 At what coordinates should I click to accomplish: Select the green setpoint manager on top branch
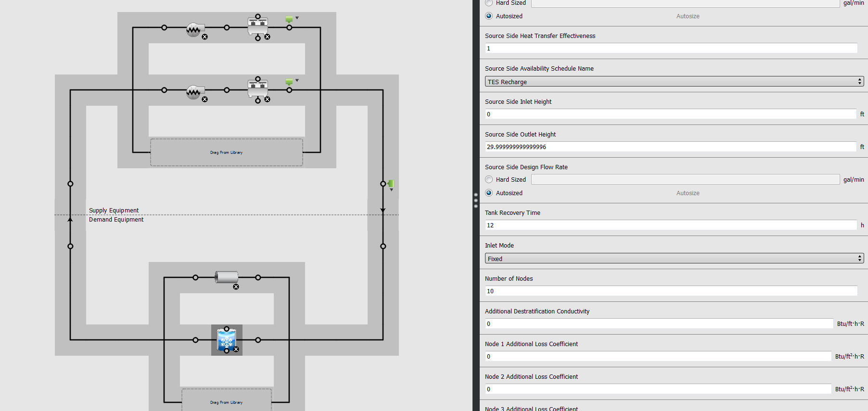289,20
